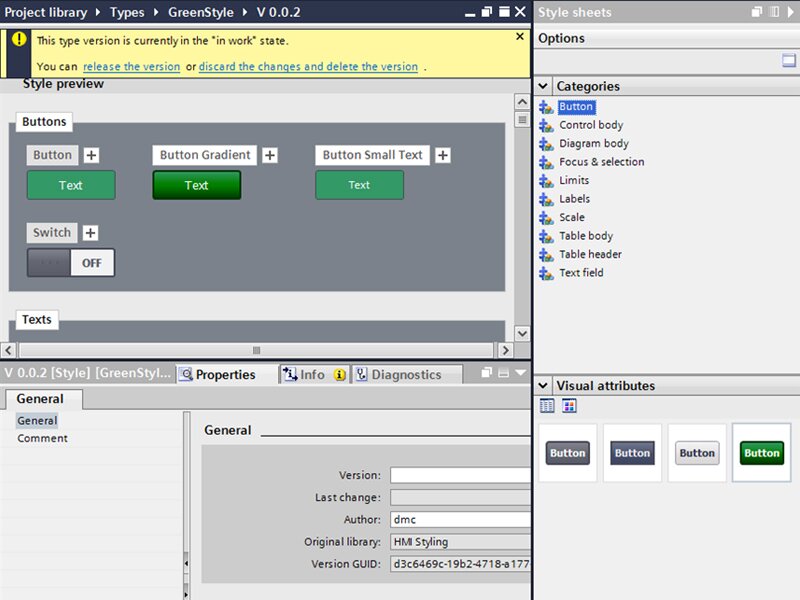Select the Table header category

590,255
